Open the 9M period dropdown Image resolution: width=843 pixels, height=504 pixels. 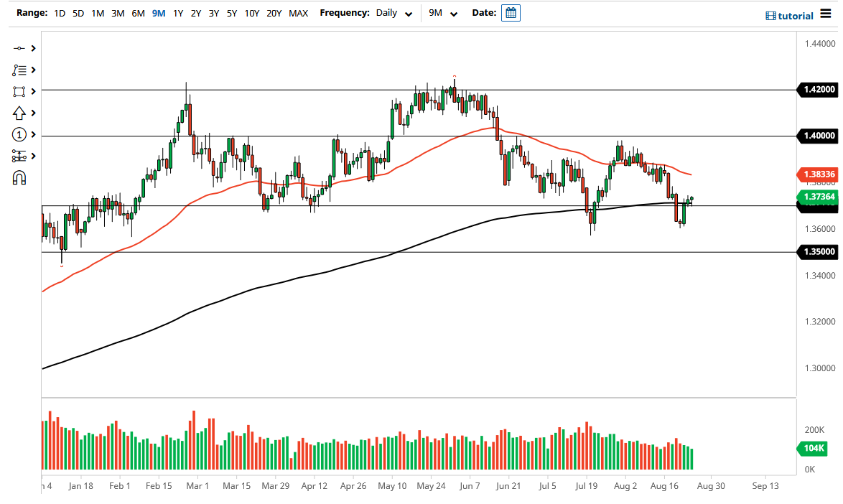tap(443, 13)
